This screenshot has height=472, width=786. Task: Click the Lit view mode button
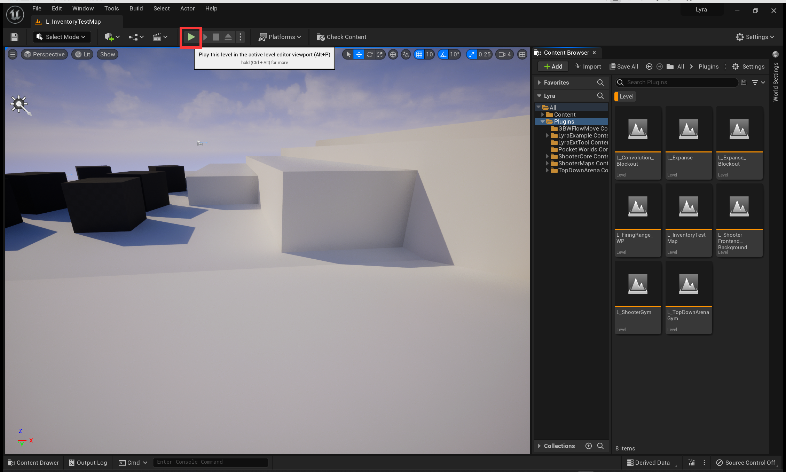83,54
